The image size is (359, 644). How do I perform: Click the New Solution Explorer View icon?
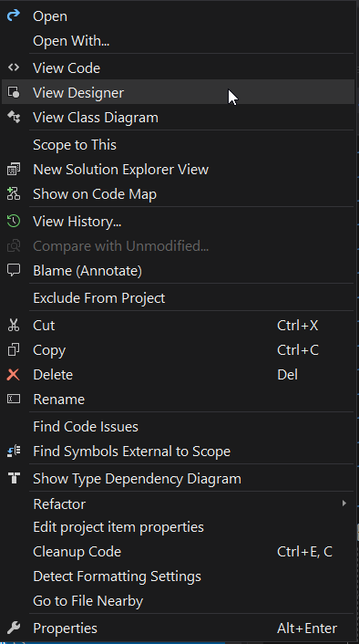[14, 170]
